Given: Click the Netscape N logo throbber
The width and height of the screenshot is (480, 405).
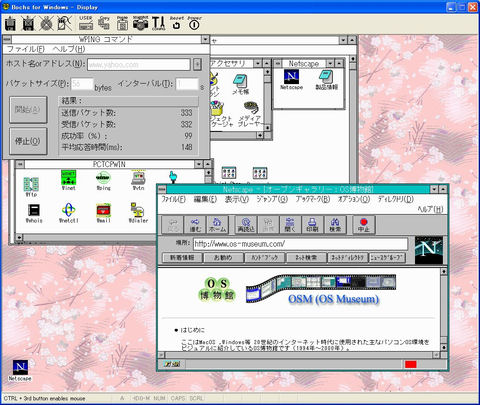Looking at the screenshot, I should [x=429, y=250].
